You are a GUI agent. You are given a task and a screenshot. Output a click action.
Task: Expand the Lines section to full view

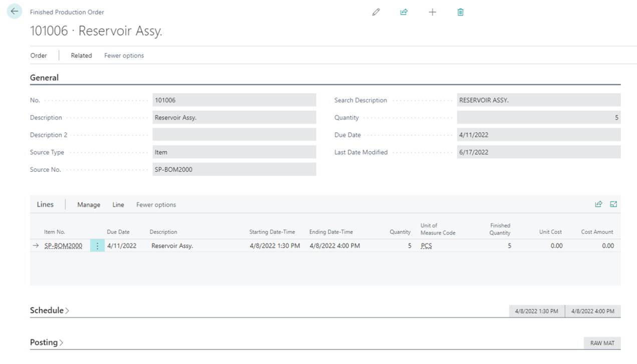point(613,204)
